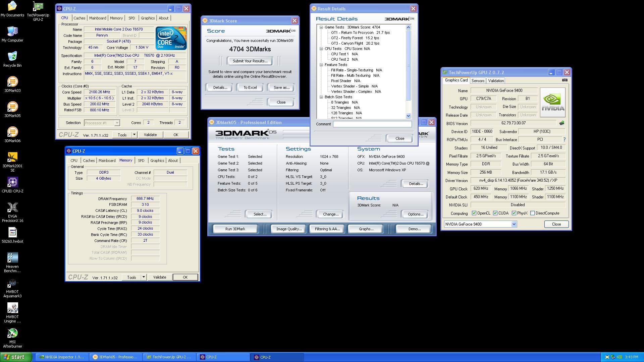Launch 3DMark03 desktop shortcut
This screenshot has height=362, width=644.
pos(12,84)
